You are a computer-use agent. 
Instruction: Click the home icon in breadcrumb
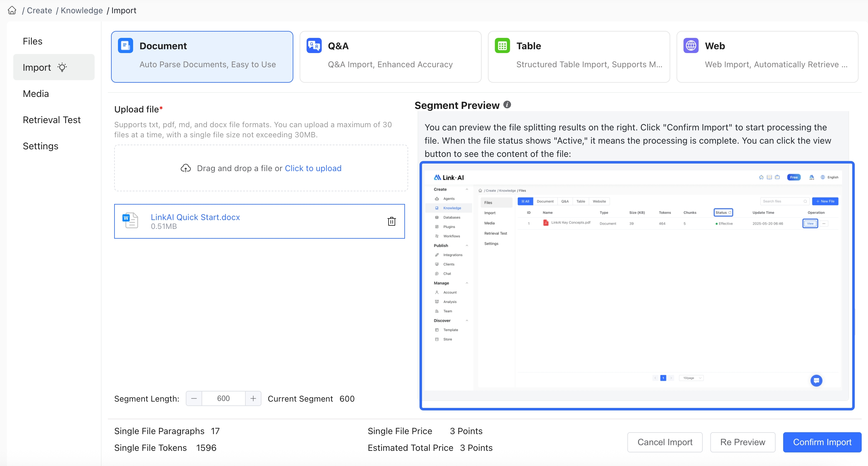(x=12, y=10)
